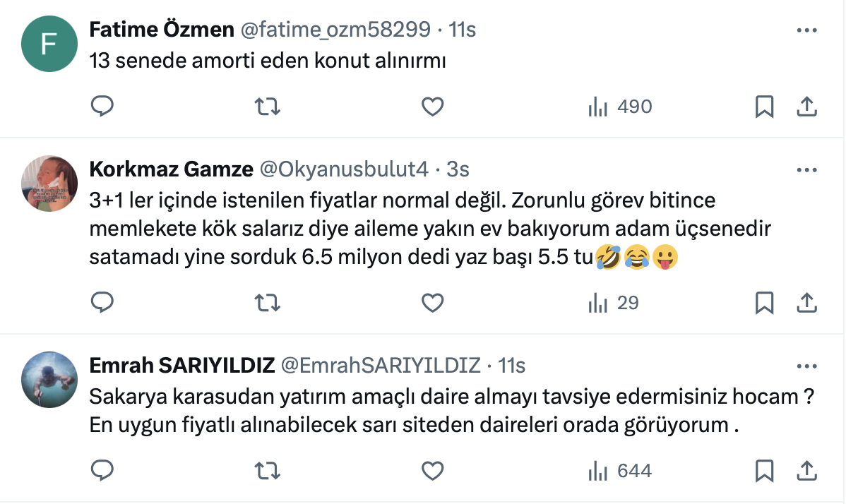The image size is (846, 504).
Task: Bookmark Fatime Özmen's tweet
Action: pyautogui.click(x=764, y=107)
